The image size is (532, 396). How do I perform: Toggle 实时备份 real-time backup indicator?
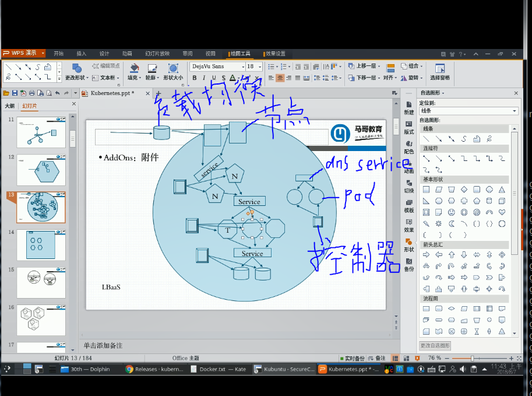[x=352, y=358]
